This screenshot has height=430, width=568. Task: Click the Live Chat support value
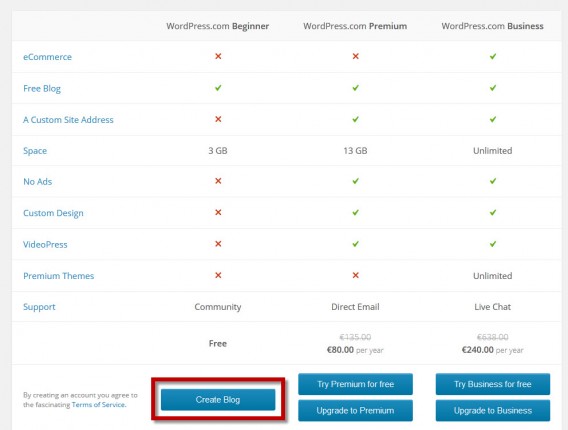point(493,307)
